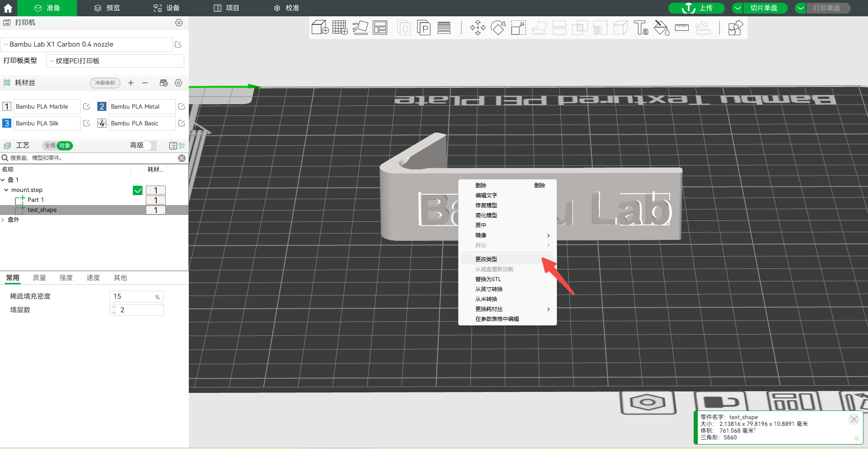Click the Add model cube icon
Viewport: 868px width, 449px height.
pos(320,28)
